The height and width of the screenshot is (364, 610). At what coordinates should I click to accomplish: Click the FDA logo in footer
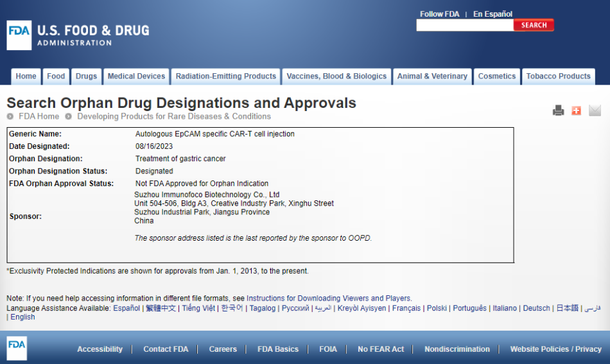point(17,348)
